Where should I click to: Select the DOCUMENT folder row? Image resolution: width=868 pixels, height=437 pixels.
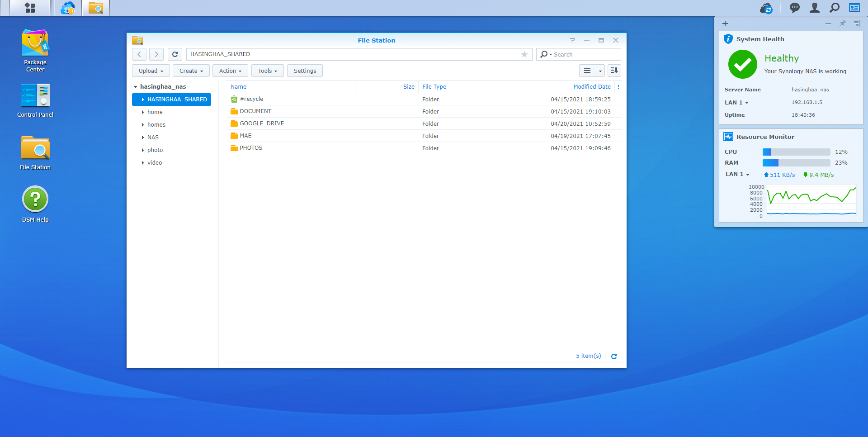(x=424, y=111)
